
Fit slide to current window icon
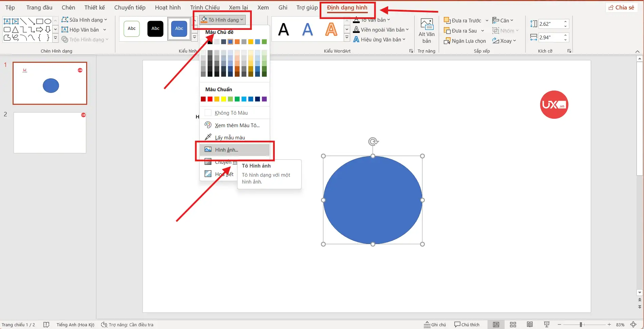[633, 325]
